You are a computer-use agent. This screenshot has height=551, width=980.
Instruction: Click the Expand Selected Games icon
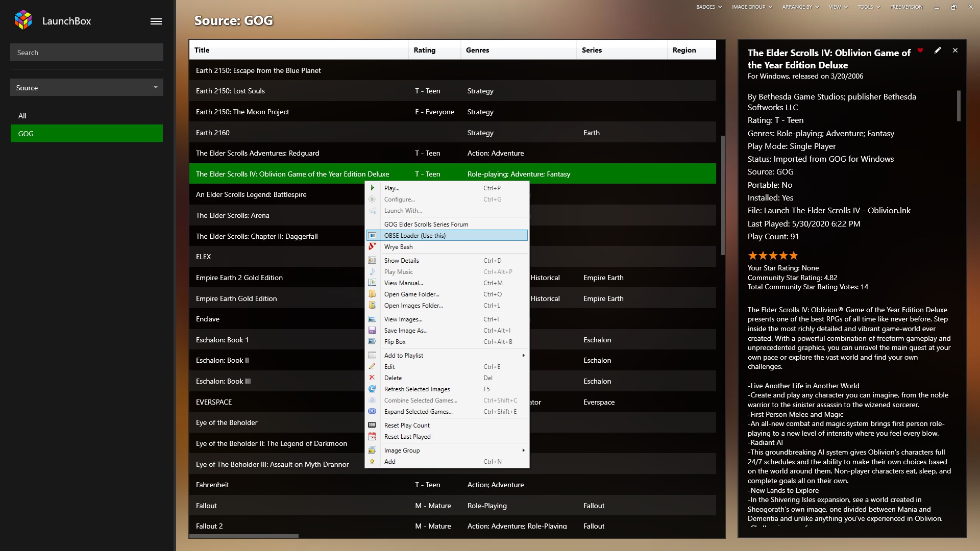coord(372,411)
